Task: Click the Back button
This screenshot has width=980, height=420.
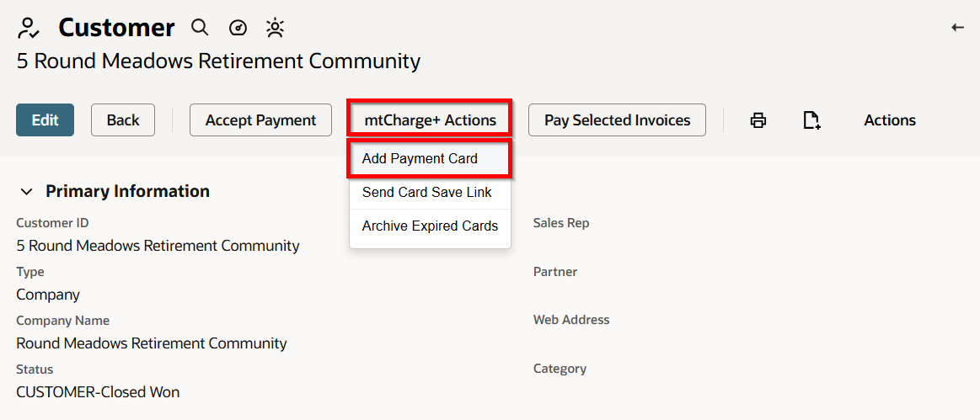Action: (123, 120)
